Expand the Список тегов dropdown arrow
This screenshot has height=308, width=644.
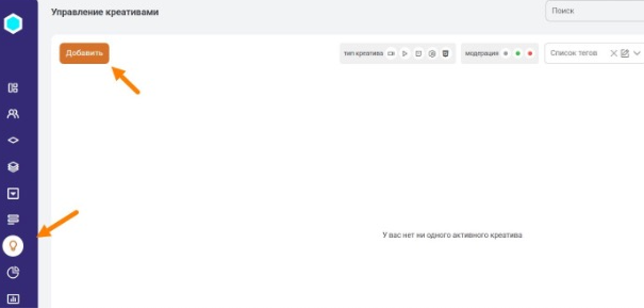[x=637, y=53]
